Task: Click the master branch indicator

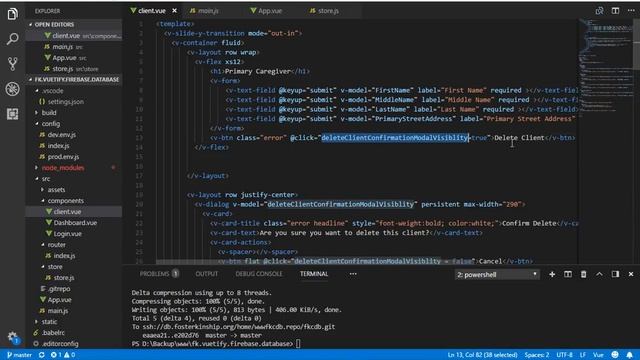Action: pos(19,355)
